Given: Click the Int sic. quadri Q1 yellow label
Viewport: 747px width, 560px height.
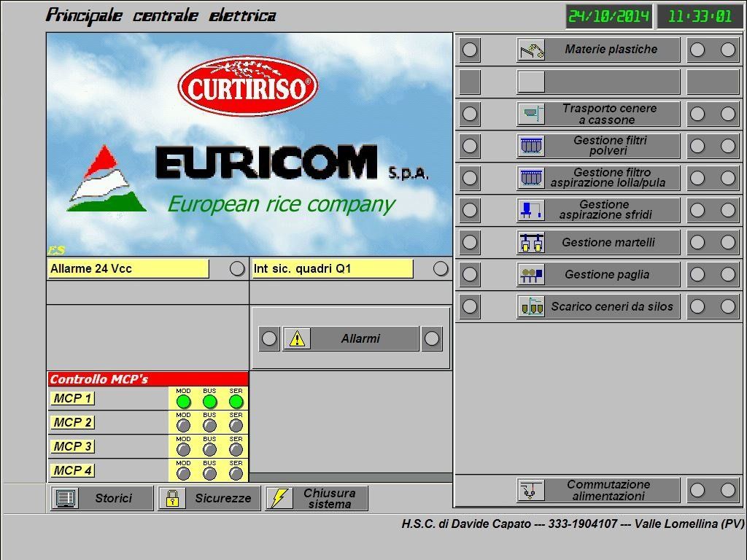Looking at the screenshot, I should [x=332, y=268].
